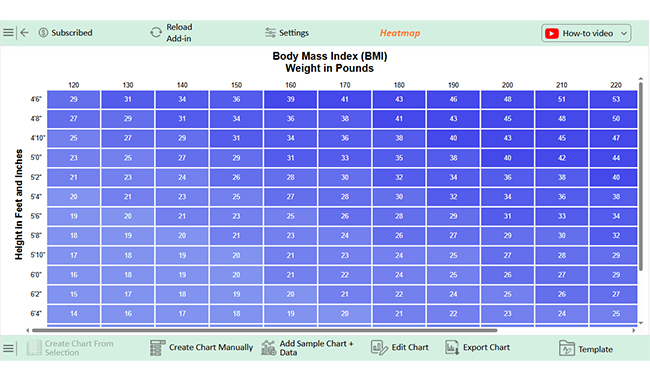
Task: Select heatmap cell 53 at 4'6" row
Action: click(614, 99)
